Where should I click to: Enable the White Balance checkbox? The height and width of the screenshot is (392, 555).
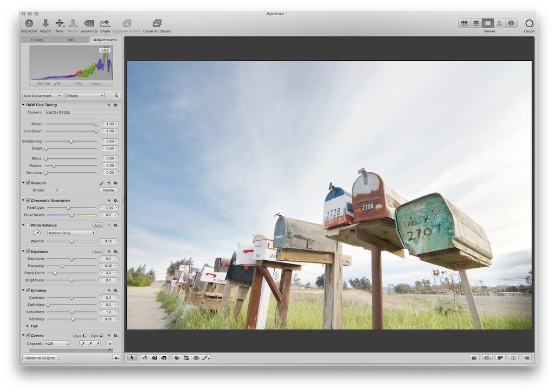(28, 225)
